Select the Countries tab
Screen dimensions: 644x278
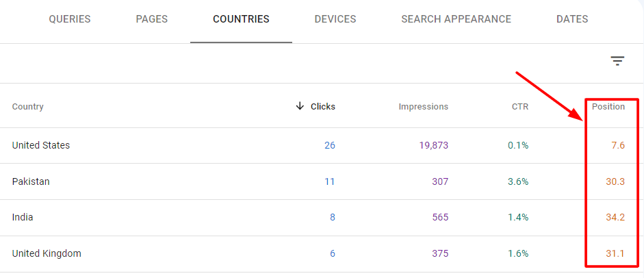(241, 19)
